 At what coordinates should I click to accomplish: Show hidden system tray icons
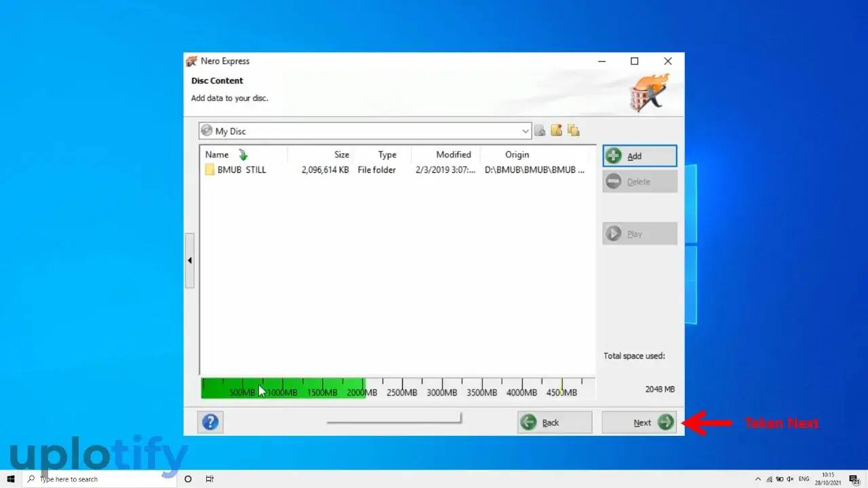click(x=759, y=479)
